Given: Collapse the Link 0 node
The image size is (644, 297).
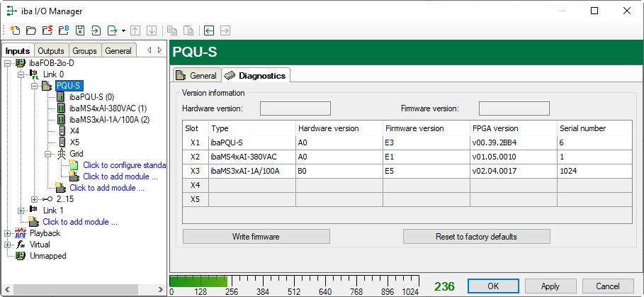Looking at the screenshot, I should point(21,74).
